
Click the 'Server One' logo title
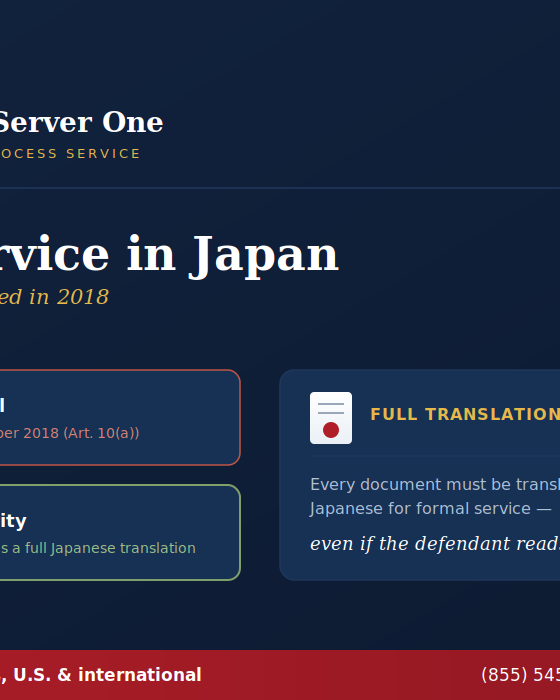(81, 122)
